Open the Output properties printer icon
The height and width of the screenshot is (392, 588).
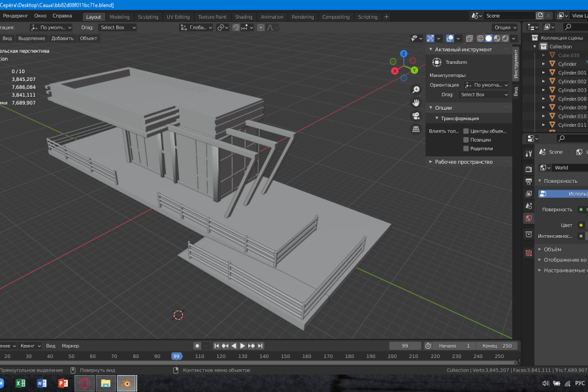[529, 181]
